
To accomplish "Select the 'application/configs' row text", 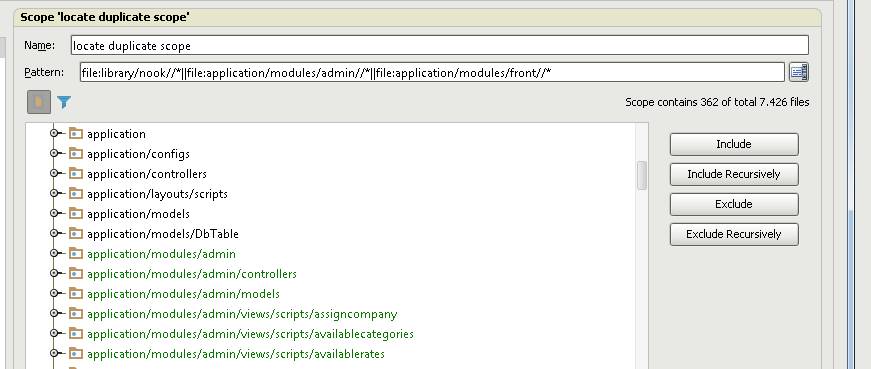I will coord(138,154).
